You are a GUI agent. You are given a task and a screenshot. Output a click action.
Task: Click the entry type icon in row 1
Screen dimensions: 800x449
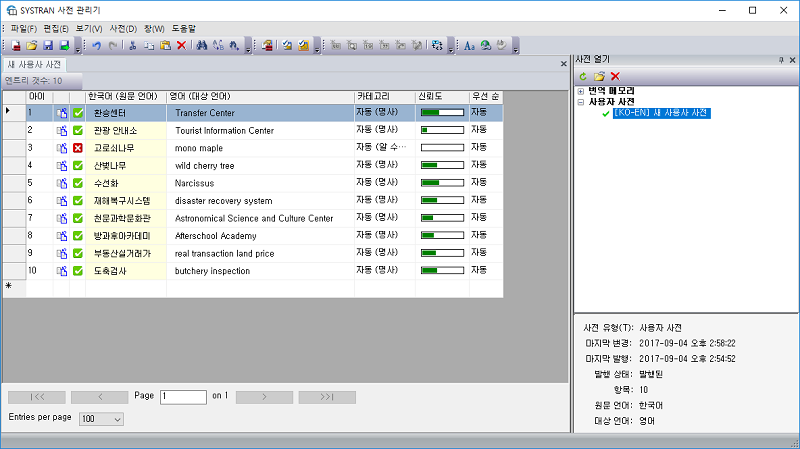pos(62,113)
